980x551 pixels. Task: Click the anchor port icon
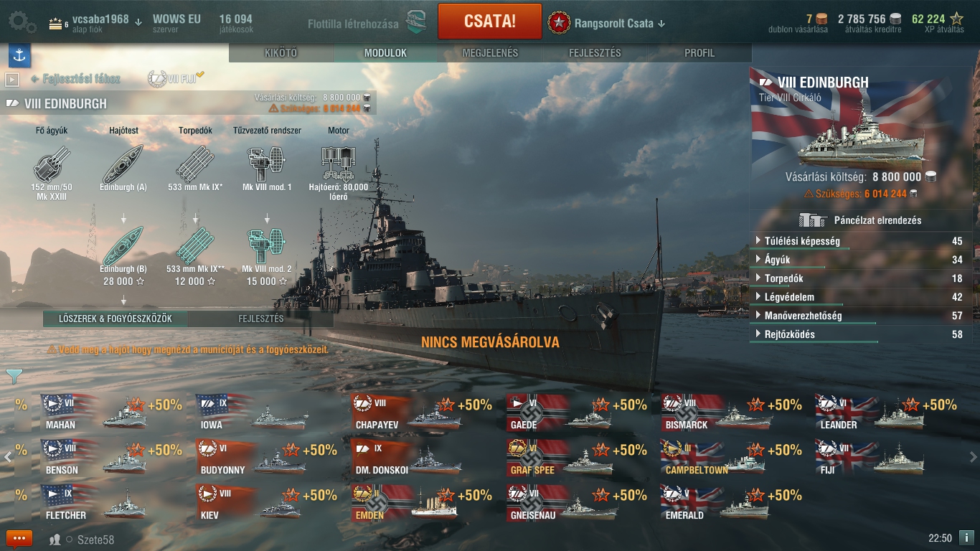pyautogui.click(x=19, y=55)
